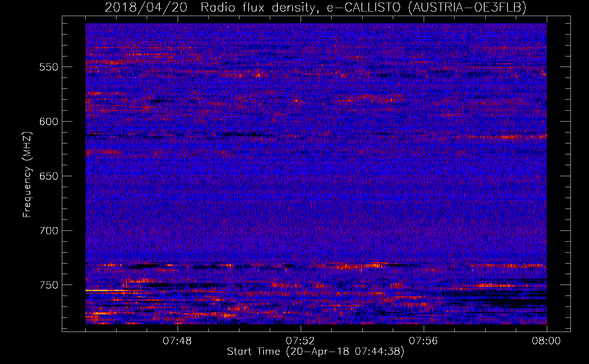Viewport: 589px width, 364px height.
Task: Click the AUSTRIA-OE3FLB station name
Action: click(467, 7)
